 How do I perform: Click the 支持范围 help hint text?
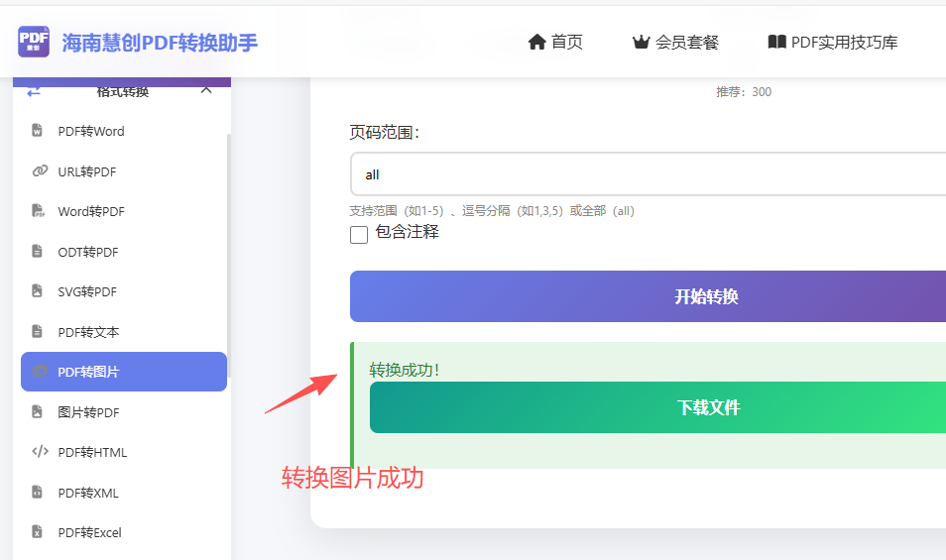492,211
